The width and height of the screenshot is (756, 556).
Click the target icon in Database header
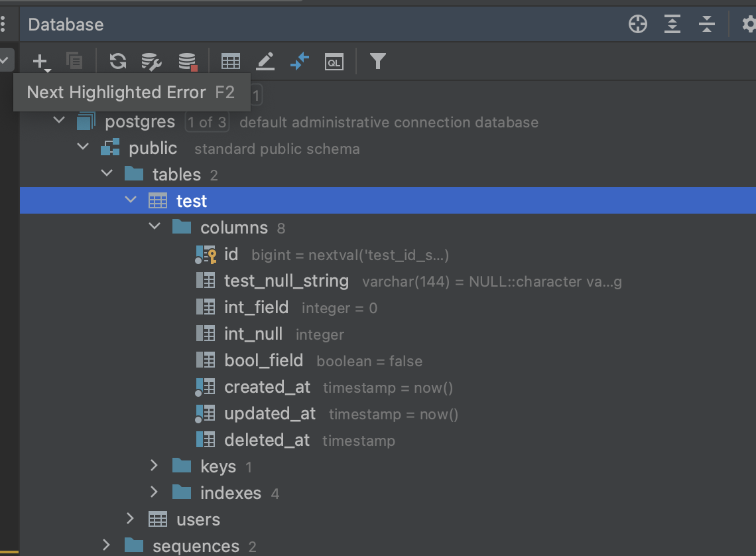pos(637,25)
